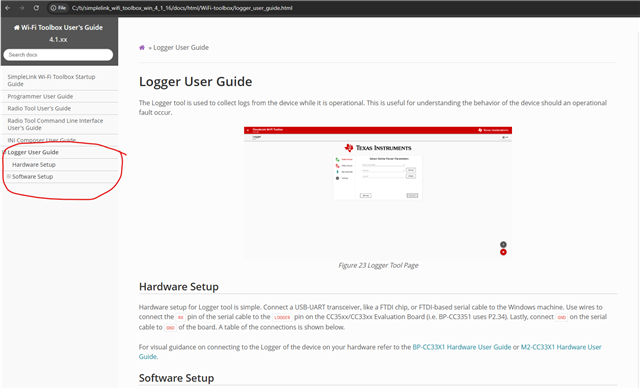Click the Logger User Guide page heading

click(x=196, y=82)
